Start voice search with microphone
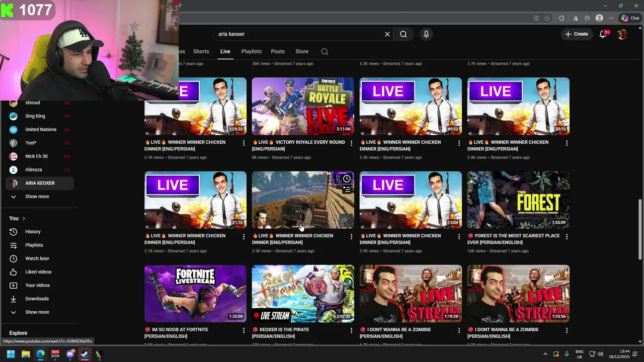The image size is (644, 362). 426,34
